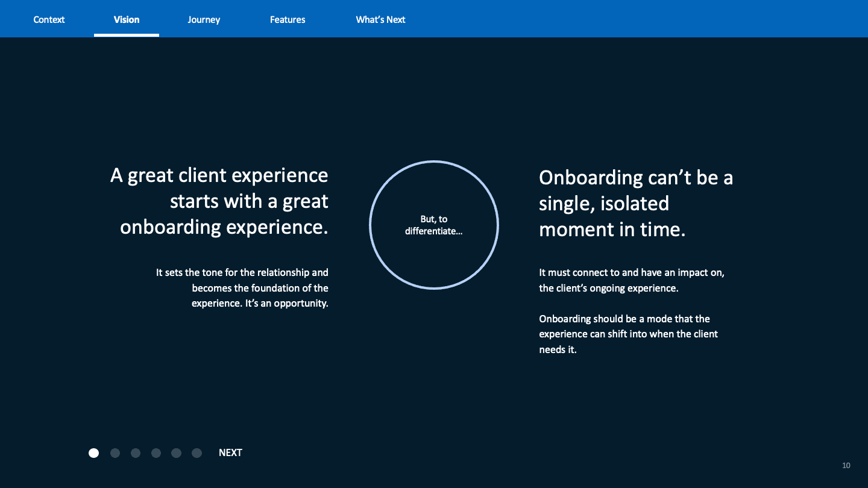Select the Journey navigation item

(x=204, y=19)
